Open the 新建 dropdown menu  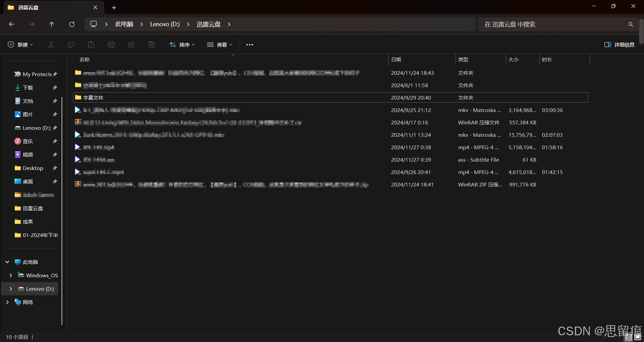coord(20,45)
